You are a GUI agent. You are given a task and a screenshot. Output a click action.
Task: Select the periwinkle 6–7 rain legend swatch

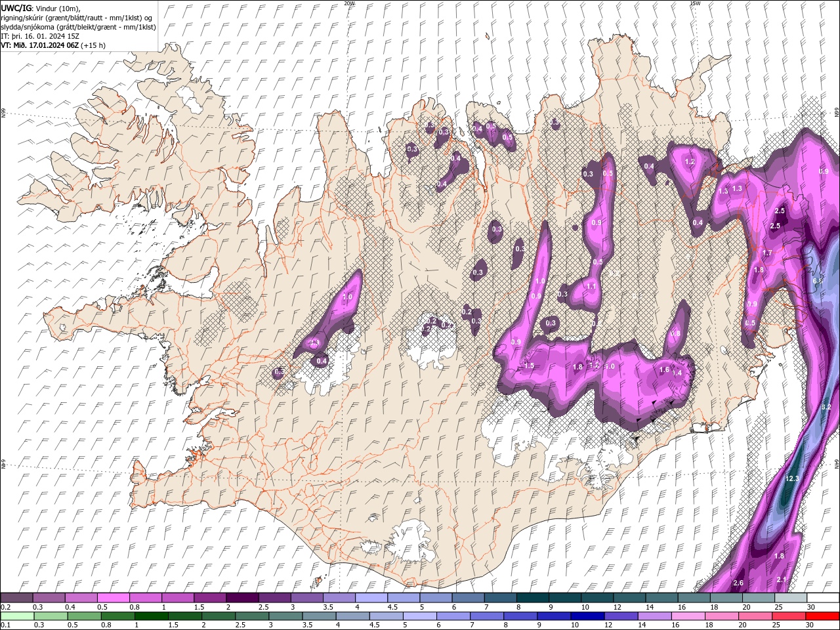(453, 616)
